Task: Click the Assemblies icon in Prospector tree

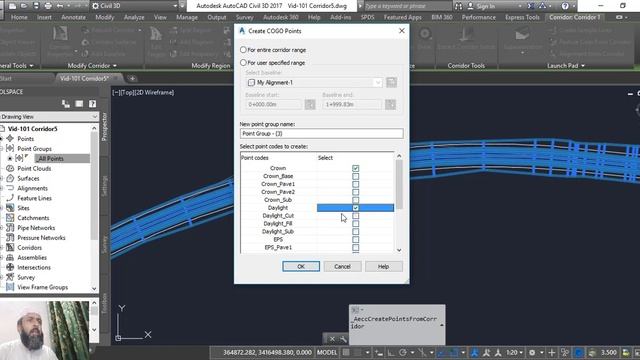Action: (10, 258)
